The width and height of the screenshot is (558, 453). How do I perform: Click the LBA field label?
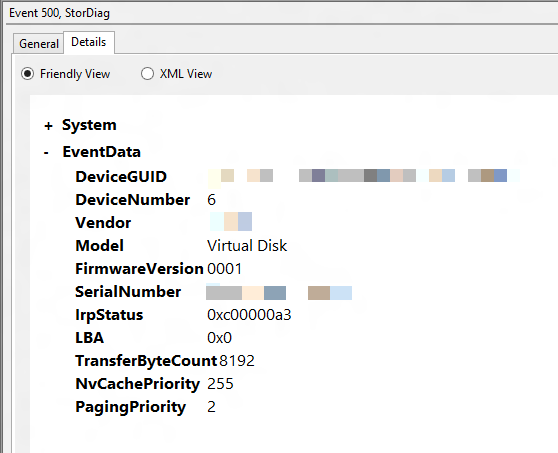[x=90, y=338]
